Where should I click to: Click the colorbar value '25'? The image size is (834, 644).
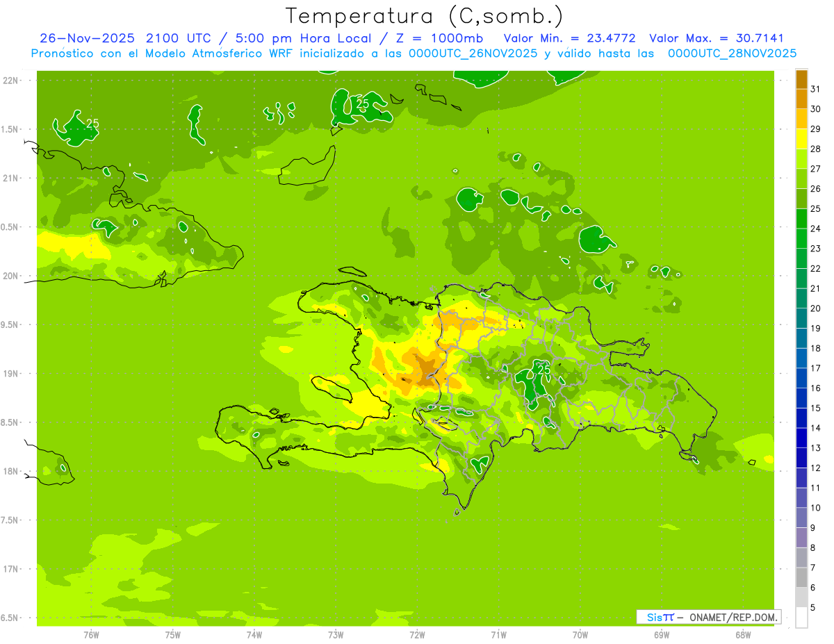click(815, 208)
